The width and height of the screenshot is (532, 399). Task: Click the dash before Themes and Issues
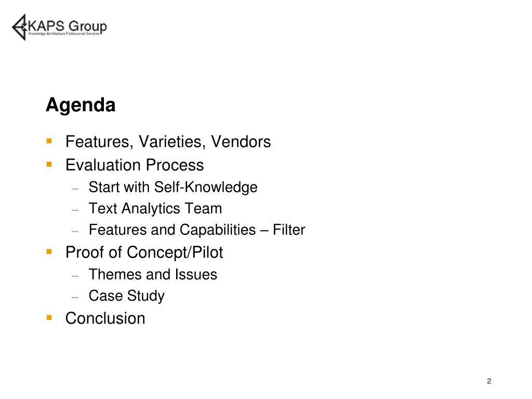click(x=75, y=276)
